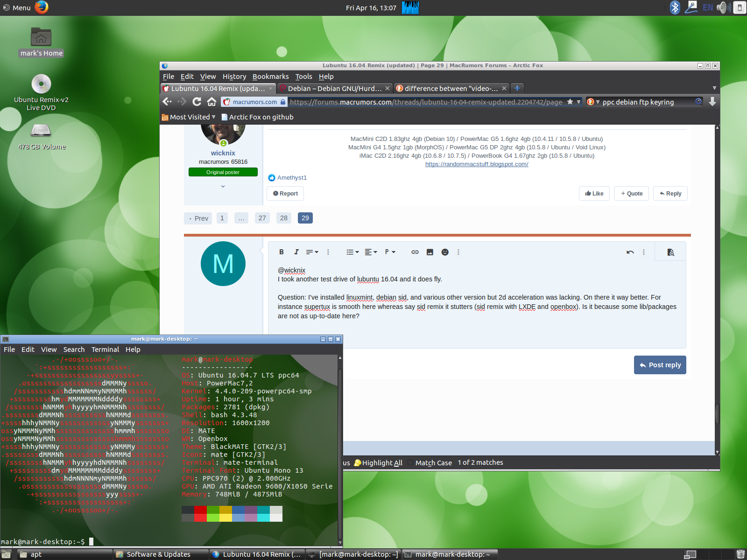747x560 pixels.
Task: Open the Bluetooth tray icon
Action: pyautogui.click(x=675, y=7)
